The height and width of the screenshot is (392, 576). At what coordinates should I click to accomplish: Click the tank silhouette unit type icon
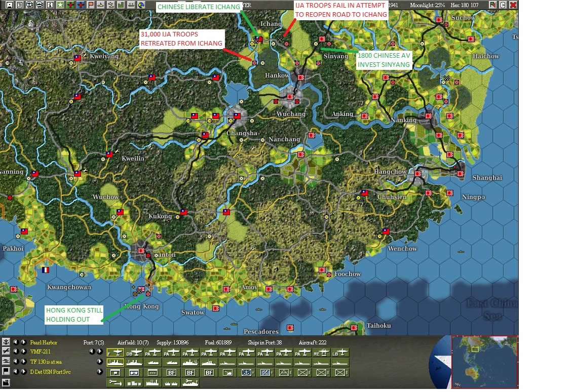[x=227, y=373]
